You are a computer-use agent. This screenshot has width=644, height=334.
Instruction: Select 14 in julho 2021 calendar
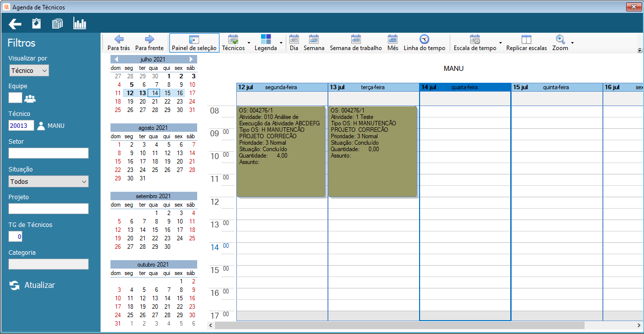pyautogui.click(x=155, y=93)
